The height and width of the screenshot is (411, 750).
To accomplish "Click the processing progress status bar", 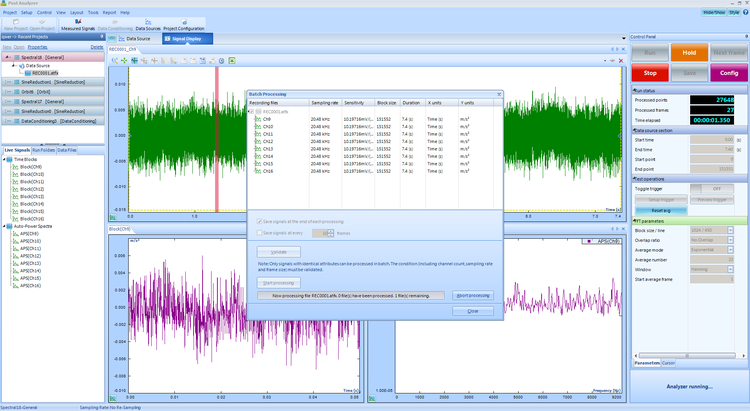I will pos(350,296).
